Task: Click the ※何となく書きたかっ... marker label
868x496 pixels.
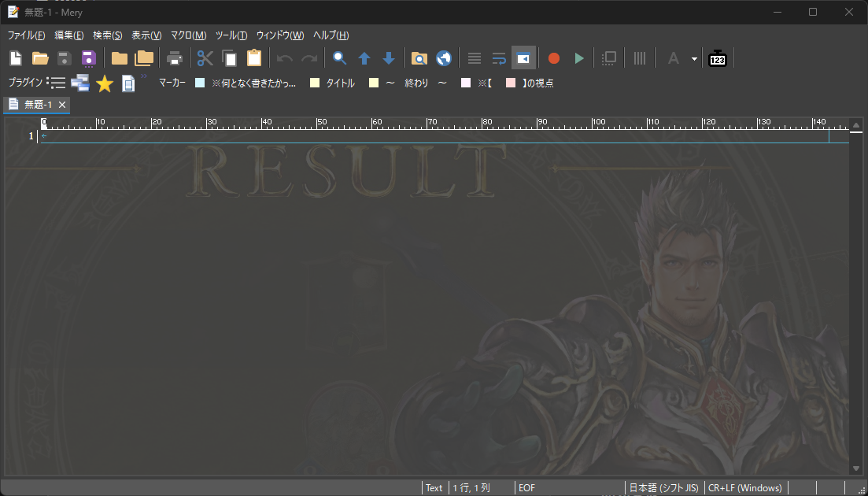Action: point(253,83)
